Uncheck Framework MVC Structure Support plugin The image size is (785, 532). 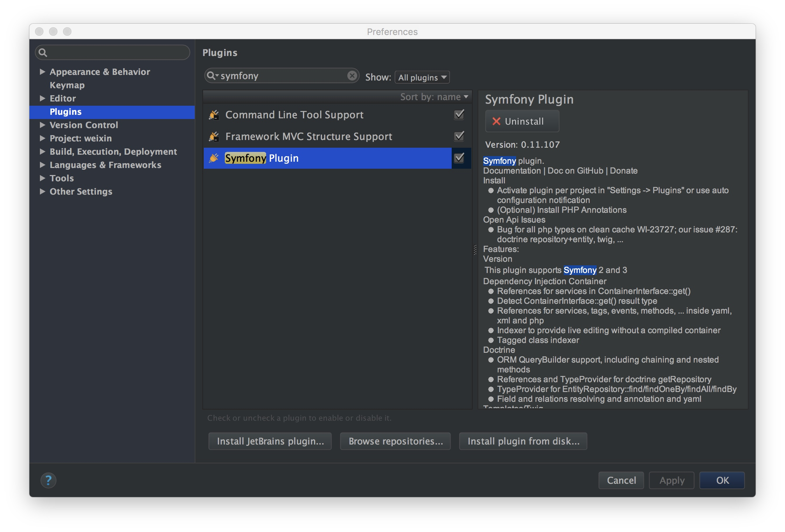pyautogui.click(x=459, y=136)
